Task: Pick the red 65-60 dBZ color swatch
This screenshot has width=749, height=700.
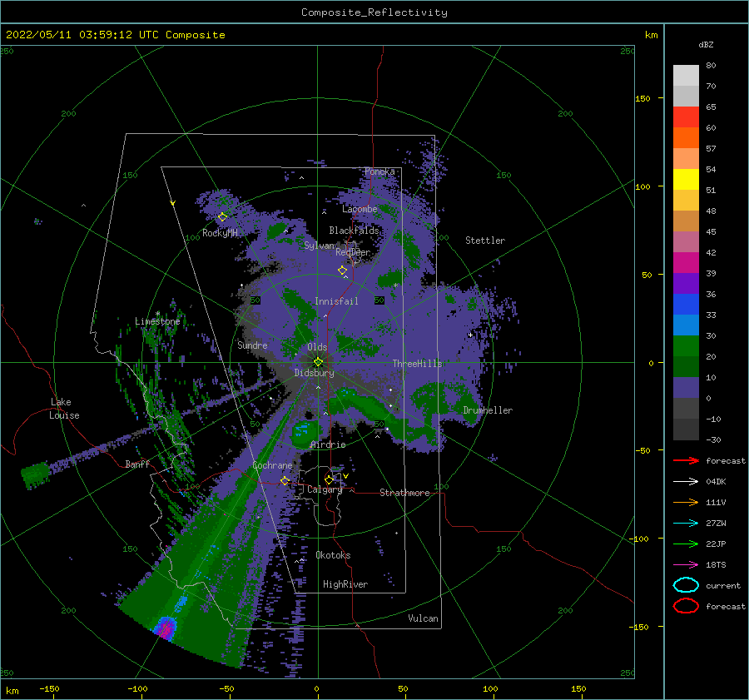Action: pos(686,117)
